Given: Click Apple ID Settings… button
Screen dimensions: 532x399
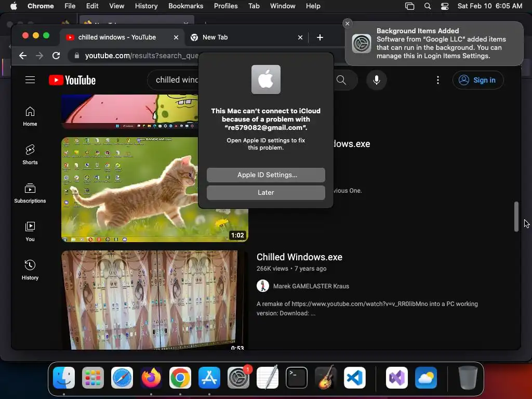Looking at the screenshot, I should (266, 175).
